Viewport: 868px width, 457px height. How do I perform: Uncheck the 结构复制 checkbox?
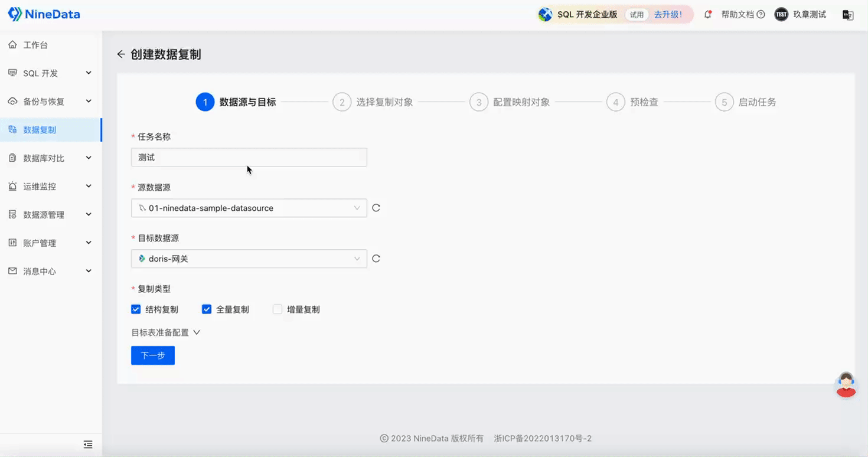tap(135, 309)
